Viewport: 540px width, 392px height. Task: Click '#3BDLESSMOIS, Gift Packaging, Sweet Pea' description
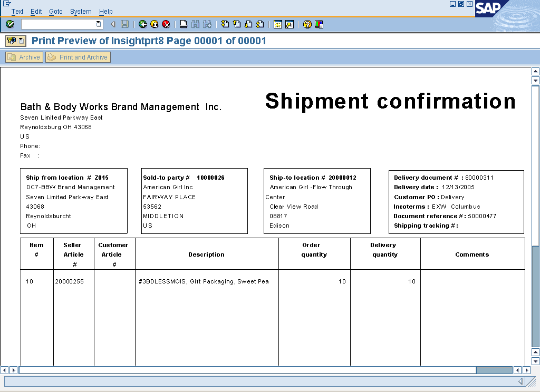pos(204,281)
